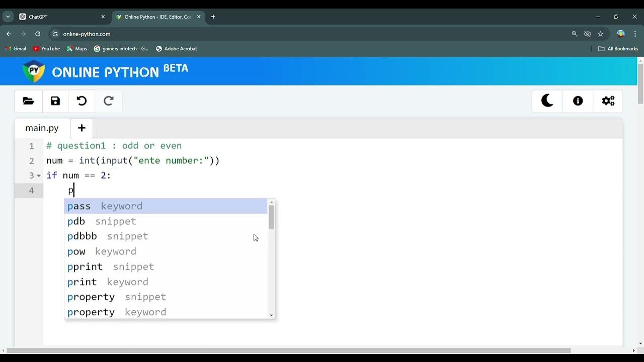Open the Chrome profile avatar
Viewport: 644px width, 362px height.
[x=621, y=34]
